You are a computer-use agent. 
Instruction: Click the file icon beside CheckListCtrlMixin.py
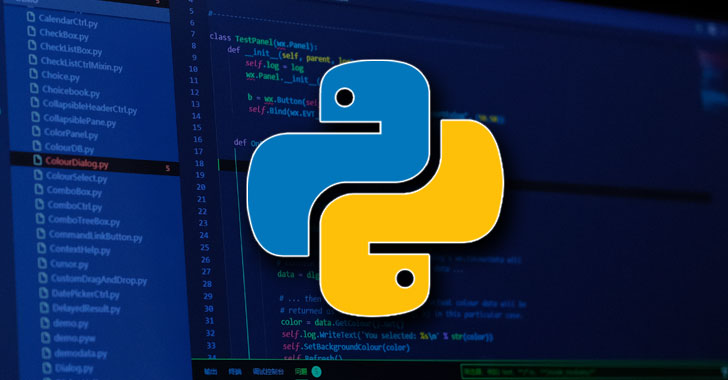[x=33, y=59]
